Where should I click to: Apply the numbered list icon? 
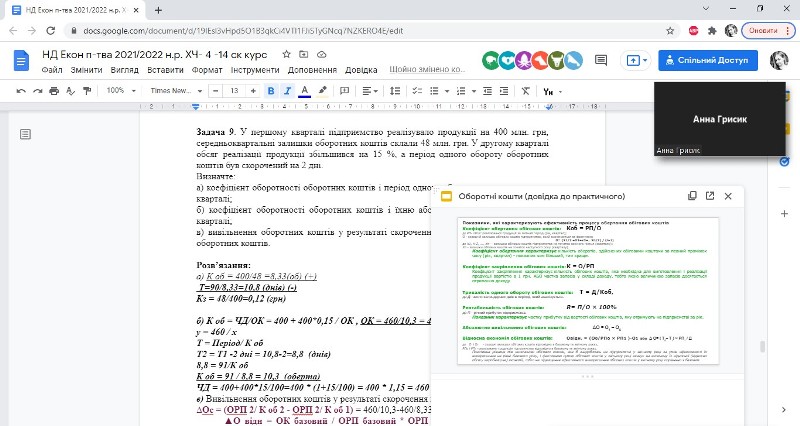coord(461,91)
